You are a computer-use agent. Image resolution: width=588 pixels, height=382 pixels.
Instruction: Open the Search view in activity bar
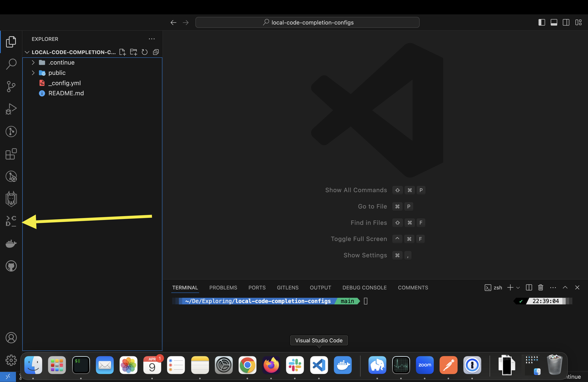11,64
